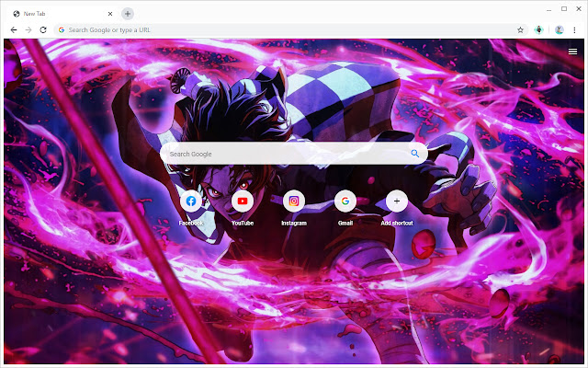
Task: Open the YouTube shortcut
Action: coord(243,201)
